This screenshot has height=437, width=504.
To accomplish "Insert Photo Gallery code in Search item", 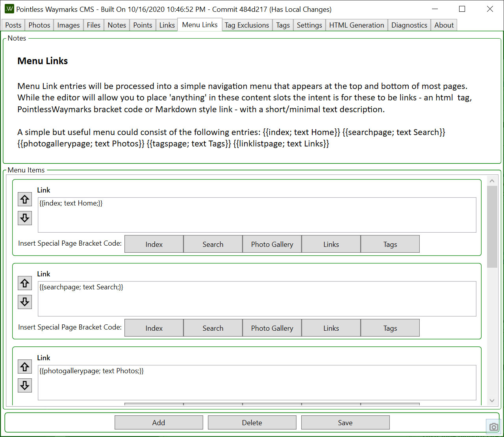I will (272, 328).
